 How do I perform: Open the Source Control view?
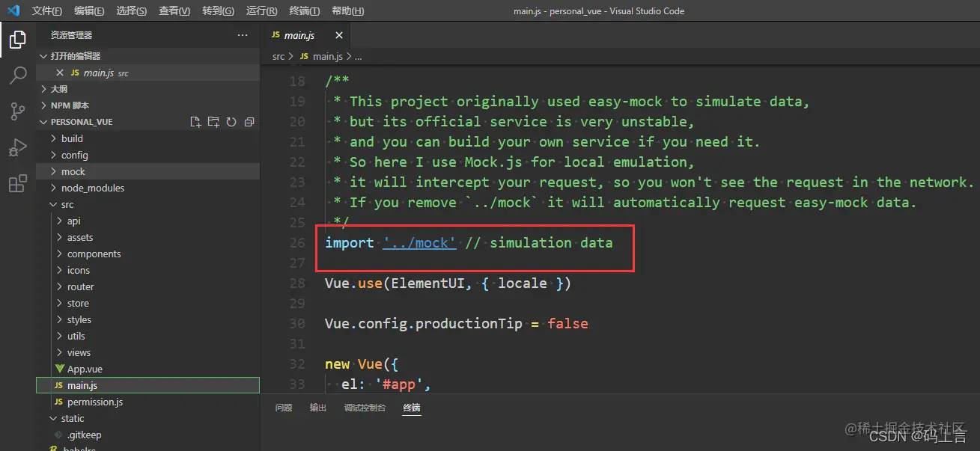[18, 111]
